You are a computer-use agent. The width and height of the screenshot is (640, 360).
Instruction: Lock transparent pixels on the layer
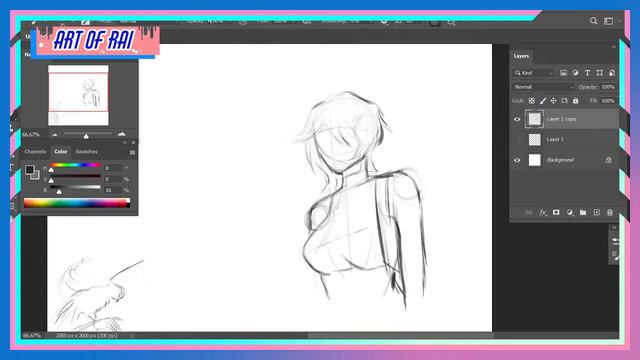click(531, 100)
